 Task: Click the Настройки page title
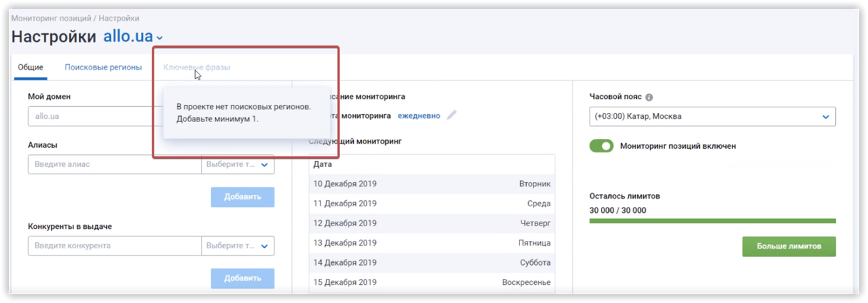click(x=54, y=37)
